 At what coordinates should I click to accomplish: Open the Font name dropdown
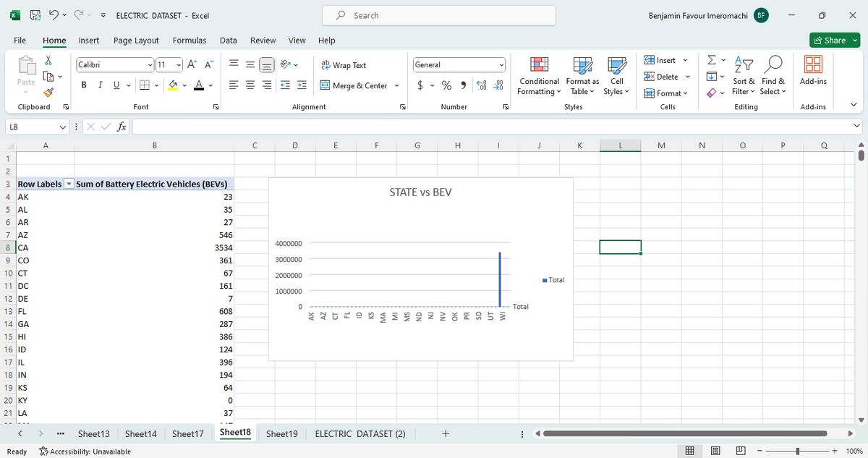click(150, 65)
